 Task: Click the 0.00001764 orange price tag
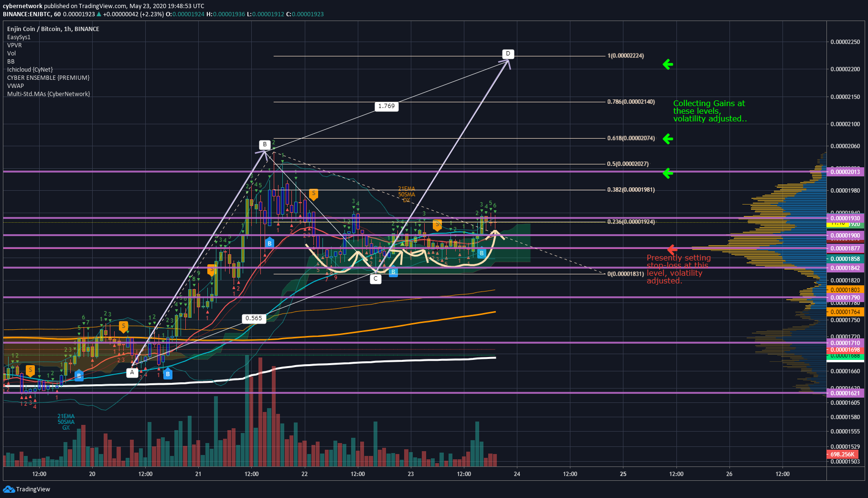tap(845, 312)
